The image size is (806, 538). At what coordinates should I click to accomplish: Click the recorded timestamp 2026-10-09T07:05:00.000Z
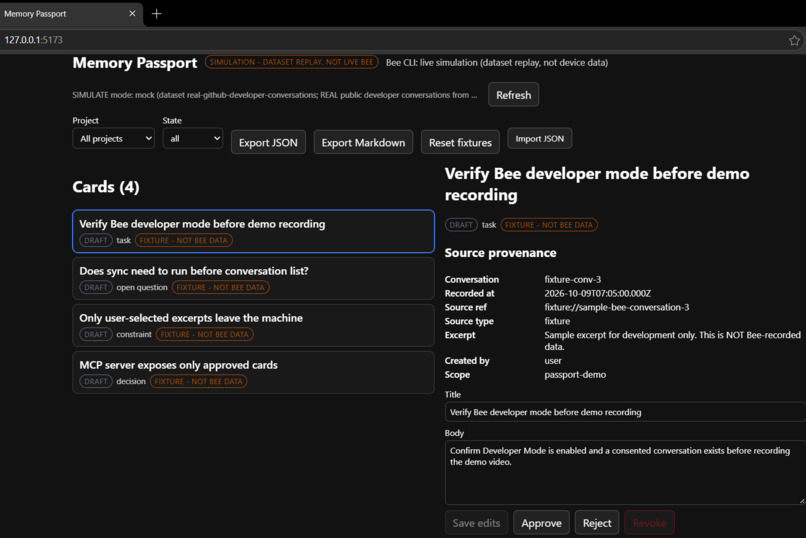597,293
